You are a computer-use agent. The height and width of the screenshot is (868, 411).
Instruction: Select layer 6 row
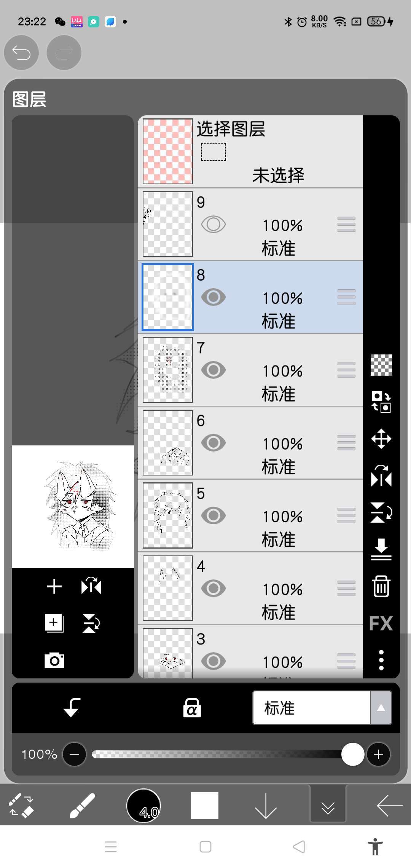(x=250, y=443)
